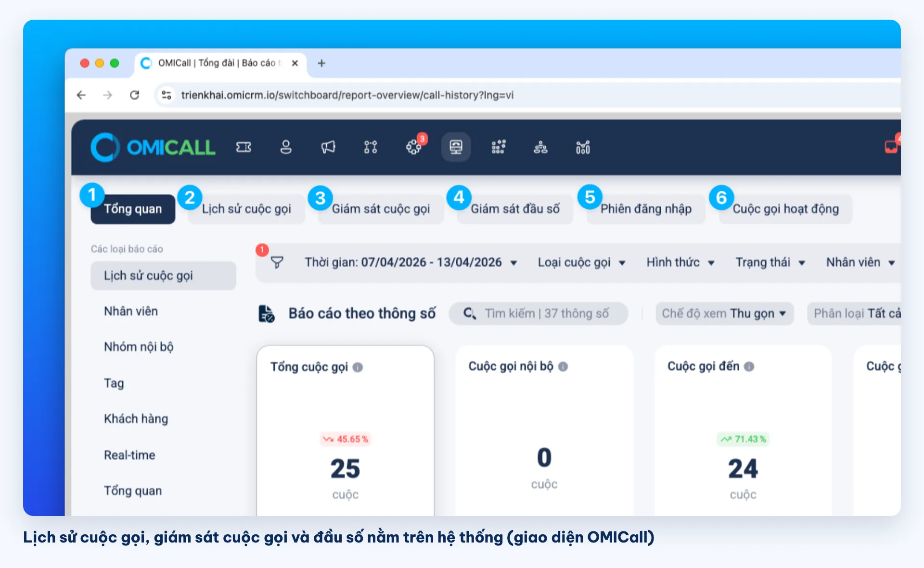Image resolution: width=924 pixels, height=568 pixels.
Task: Open the Phân loại Tất cả dropdown
Action: pyautogui.click(x=854, y=314)
